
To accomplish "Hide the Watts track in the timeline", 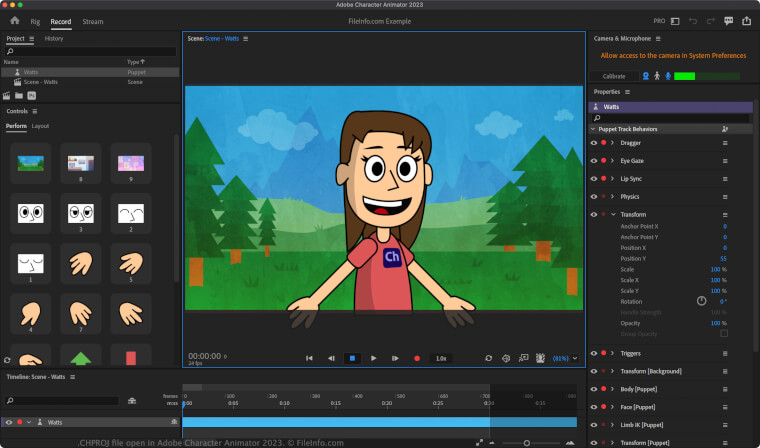I will [8, 422].
